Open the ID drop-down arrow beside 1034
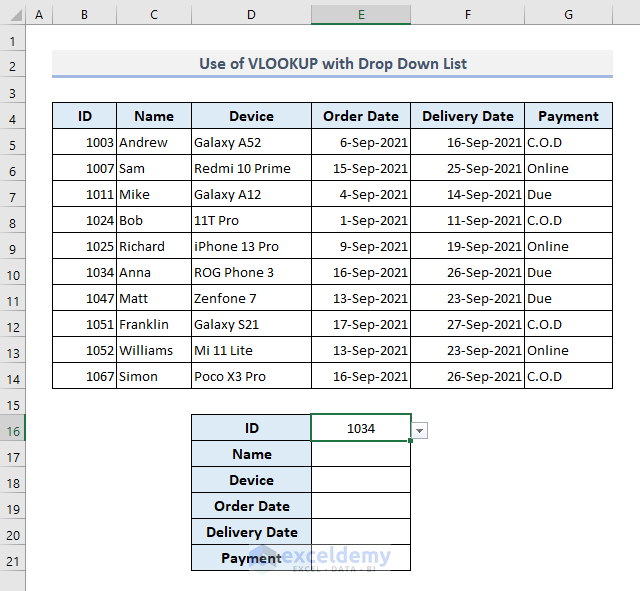The height and width of the screenshot is (591, 640). point(420,431)
